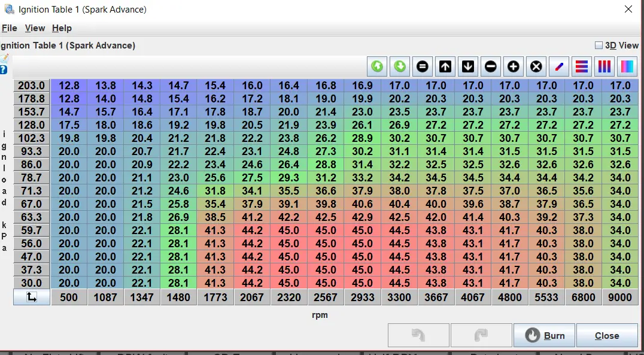Click the minus subtract toolbar icon

[490, 66]
